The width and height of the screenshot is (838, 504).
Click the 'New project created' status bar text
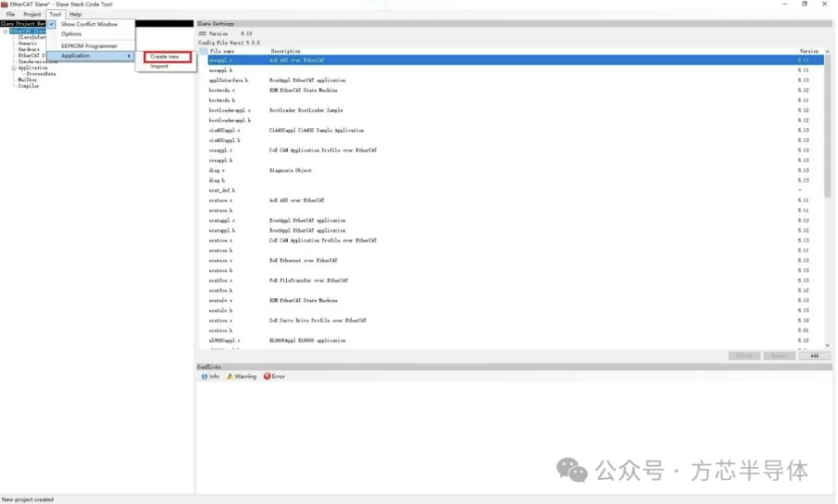click(x=28, y=500)
